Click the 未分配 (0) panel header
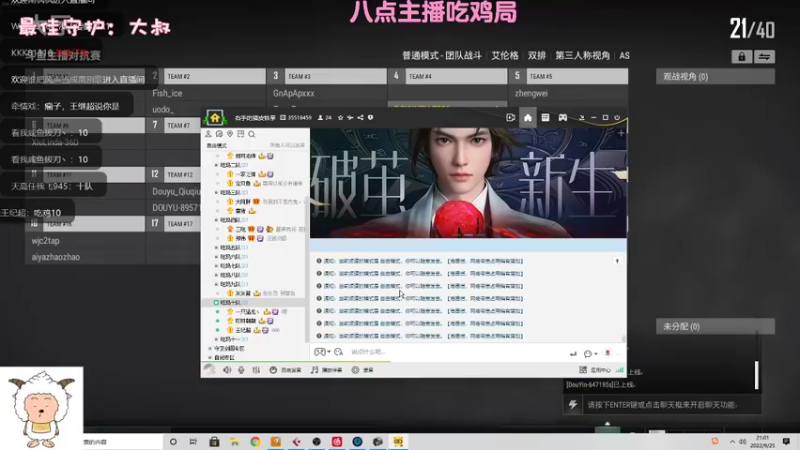The height and width of the screenshot is (450, 800). (715, 327)
